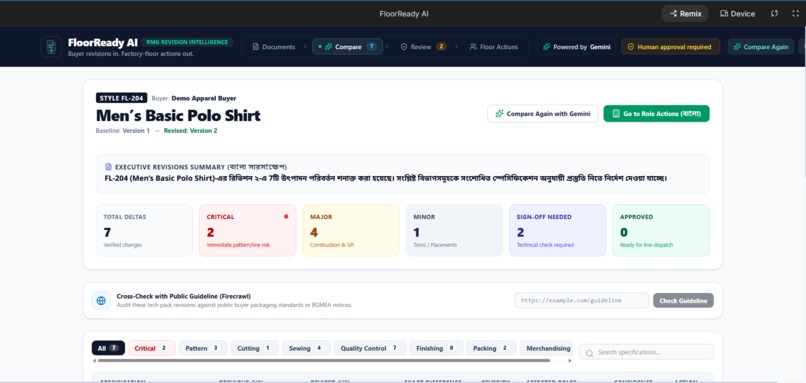
Task: Click the Sign-off Needed card
Action: click(558, 230)
